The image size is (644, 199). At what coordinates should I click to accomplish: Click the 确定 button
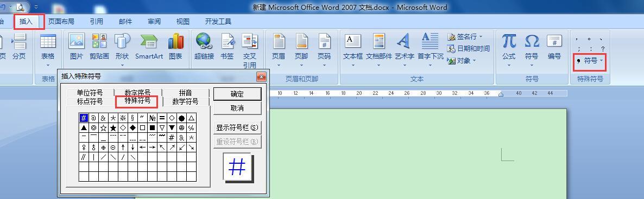pos(237,94)
